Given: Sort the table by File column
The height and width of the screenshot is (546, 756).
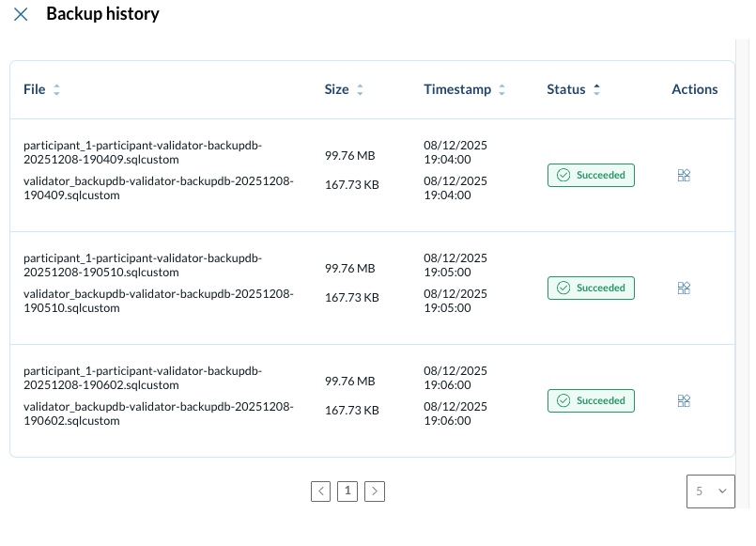Looking at the screenshot, I should 56,89.
